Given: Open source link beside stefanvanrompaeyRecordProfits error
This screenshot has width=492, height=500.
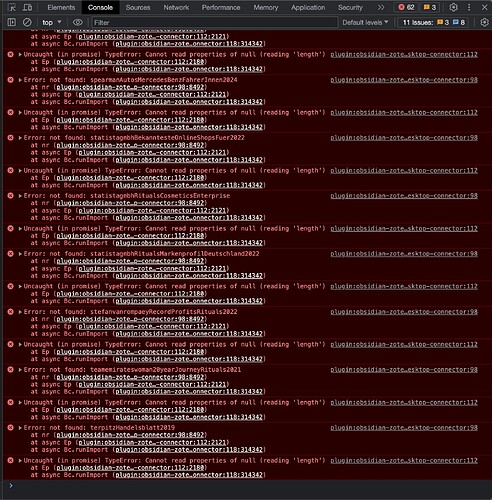Looking at the screenshot, I should pos(404,312).
